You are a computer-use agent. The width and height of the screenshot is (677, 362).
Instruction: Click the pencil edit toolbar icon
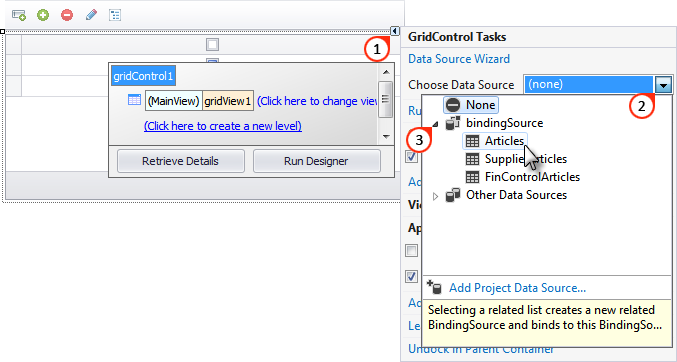coord(91,15)
